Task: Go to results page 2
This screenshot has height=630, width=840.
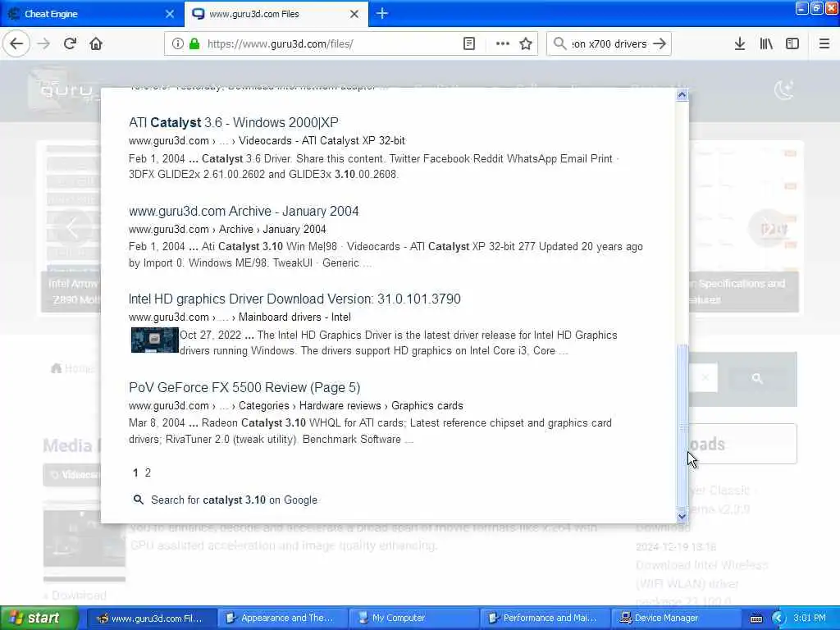Action: 148,472
